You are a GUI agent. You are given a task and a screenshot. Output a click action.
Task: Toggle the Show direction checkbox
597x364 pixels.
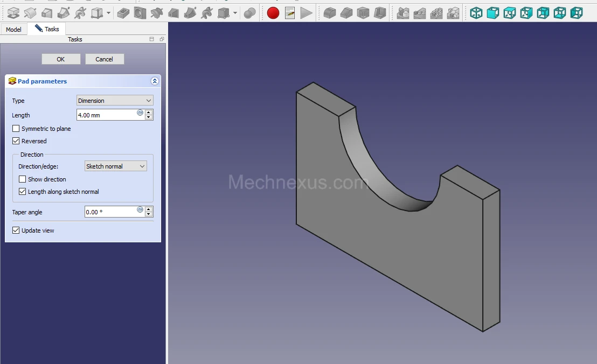(x=23, y=179)
